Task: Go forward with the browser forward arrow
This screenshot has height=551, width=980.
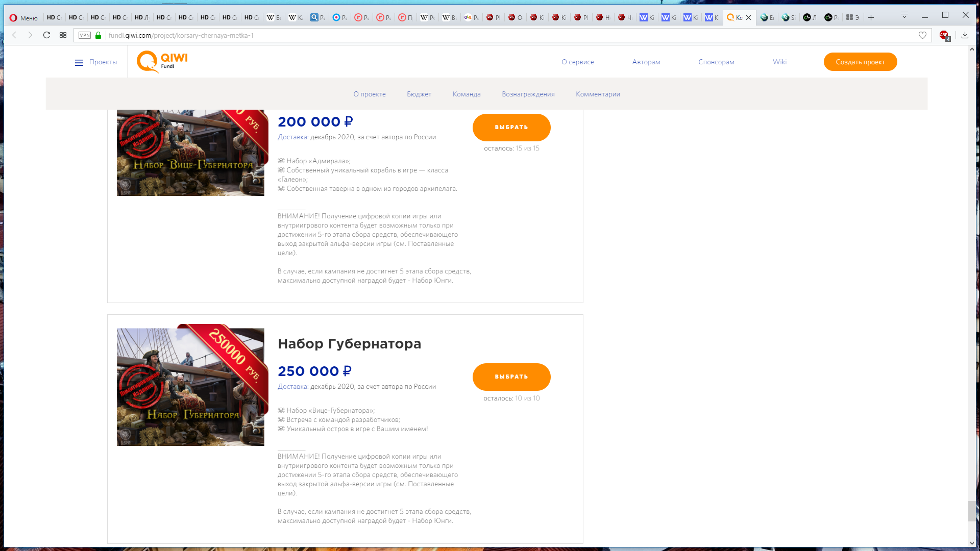Action: pos(30,35)
